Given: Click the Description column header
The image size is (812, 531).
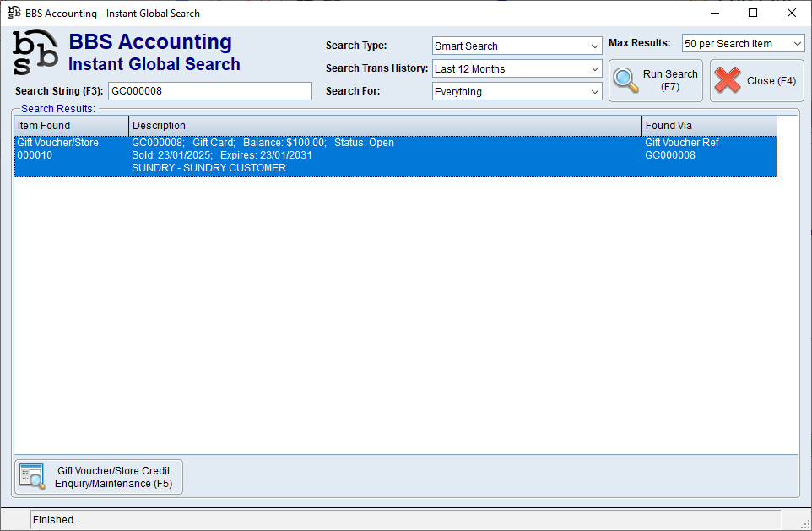Looking at the screenshot, I should (385, 126).
